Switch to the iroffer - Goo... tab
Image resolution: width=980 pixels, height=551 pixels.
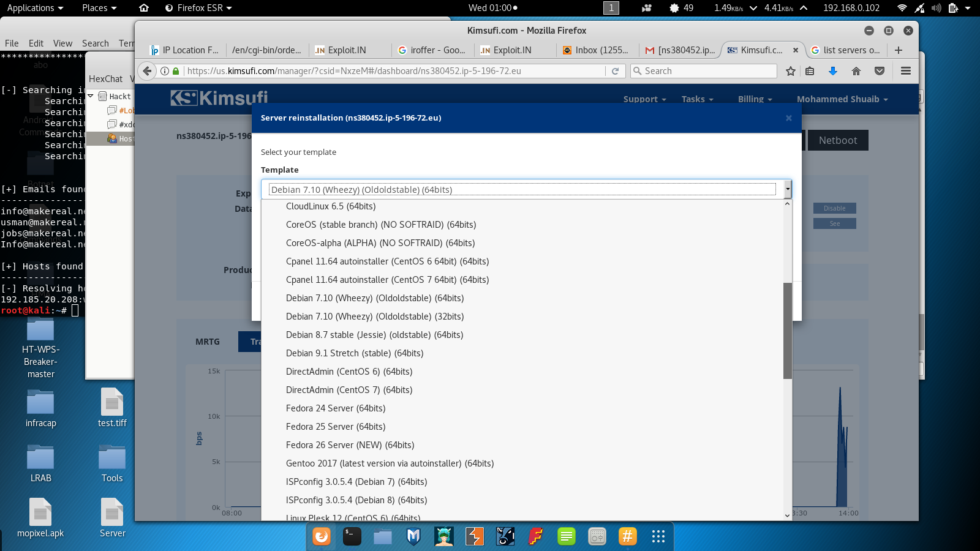point(432,50)
